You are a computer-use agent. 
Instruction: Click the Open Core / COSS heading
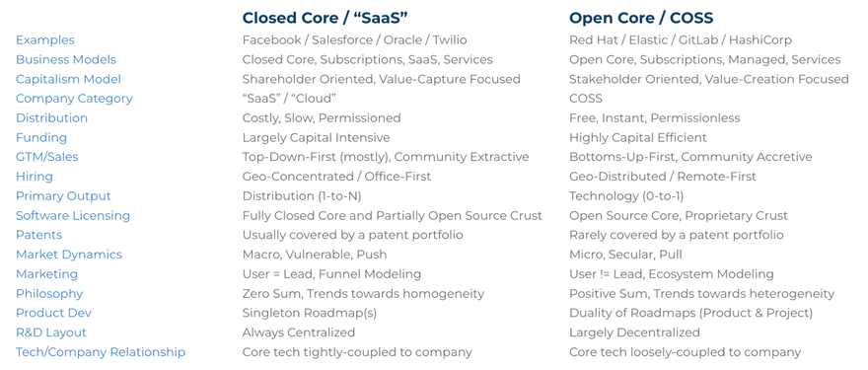coord(641,18)
